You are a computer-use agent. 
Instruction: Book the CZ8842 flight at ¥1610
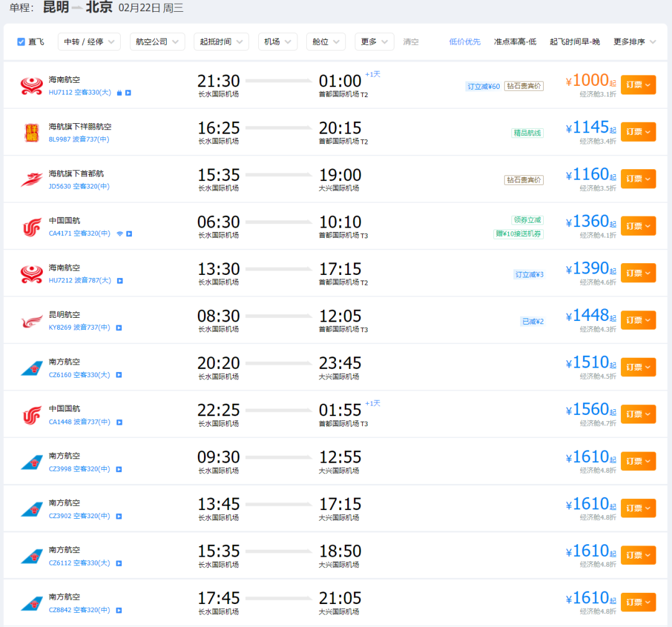(x=638, y=602)
